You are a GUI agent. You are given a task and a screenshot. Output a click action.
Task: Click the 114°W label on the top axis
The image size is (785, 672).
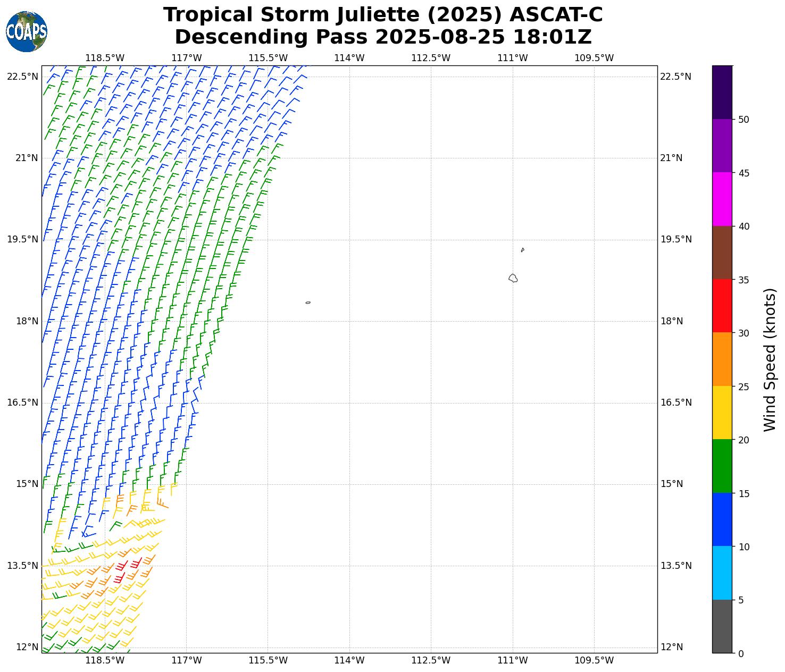pos(349,58)
